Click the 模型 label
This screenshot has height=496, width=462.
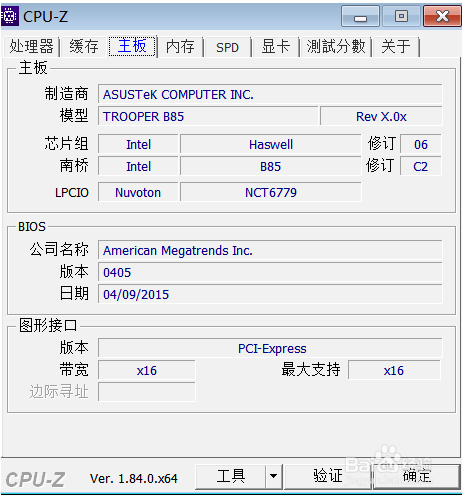74,116
